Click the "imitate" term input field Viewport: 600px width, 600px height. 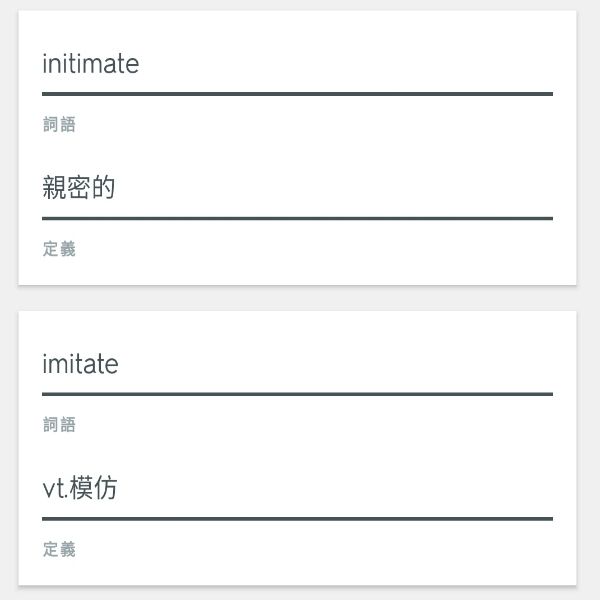(296, 365)
